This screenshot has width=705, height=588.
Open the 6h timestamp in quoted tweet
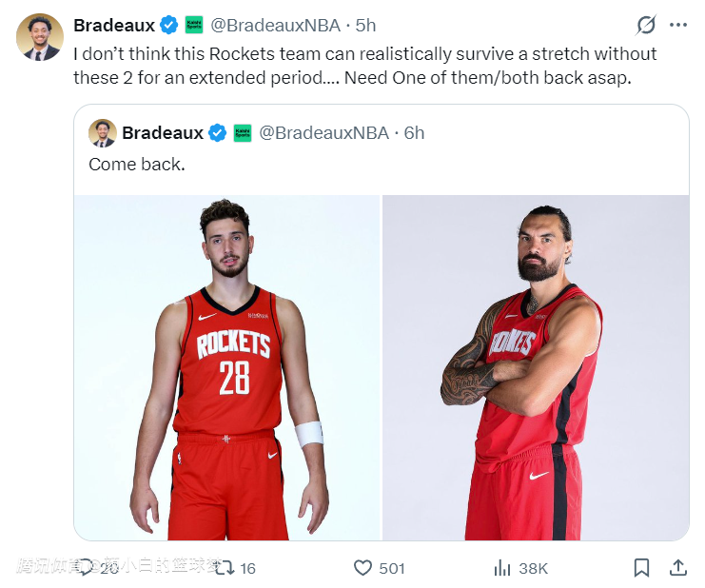pos(414,133)
